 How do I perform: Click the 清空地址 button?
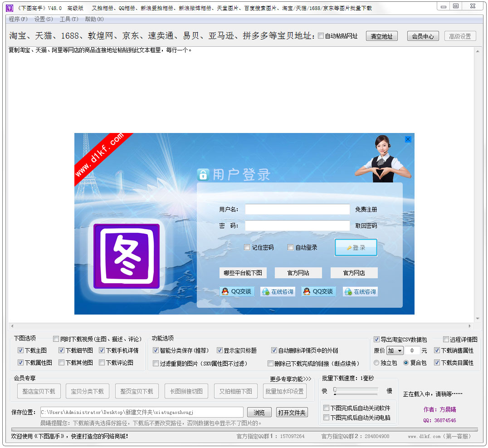381,36
